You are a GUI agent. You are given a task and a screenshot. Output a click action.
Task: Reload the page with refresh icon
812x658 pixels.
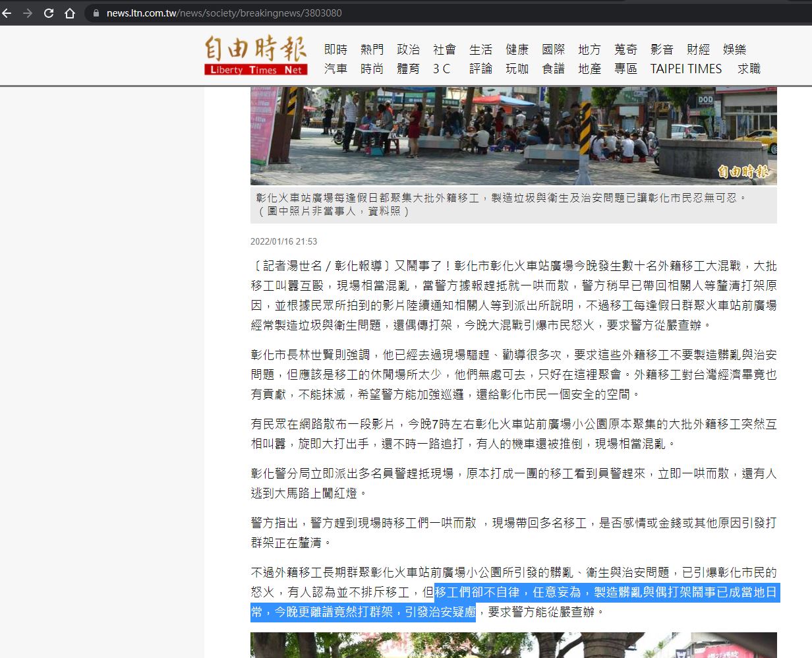tap(49, 13)
